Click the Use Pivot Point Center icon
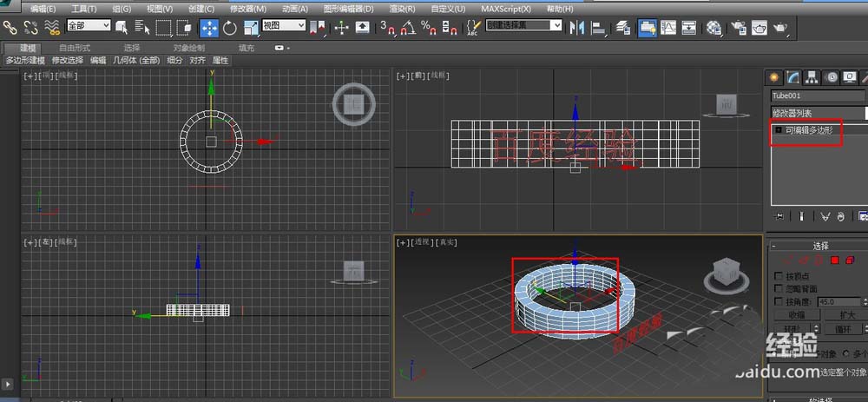This screenshot has width=868, height=402. pyautogui.click(x=318, y=27)
